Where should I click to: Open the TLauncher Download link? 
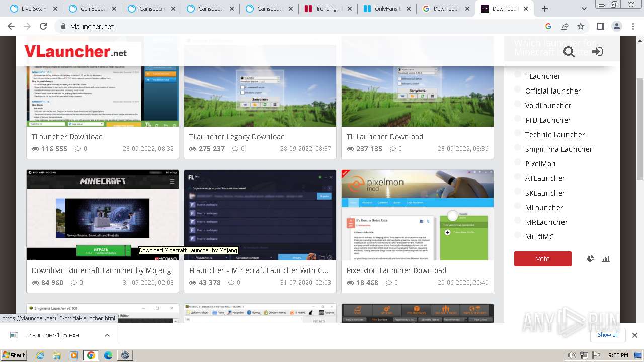tap(67, 137)
